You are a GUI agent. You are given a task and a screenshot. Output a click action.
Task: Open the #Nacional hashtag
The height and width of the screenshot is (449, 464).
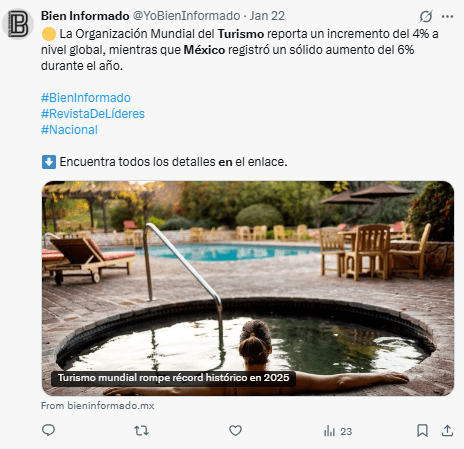(x=69, y=130)
